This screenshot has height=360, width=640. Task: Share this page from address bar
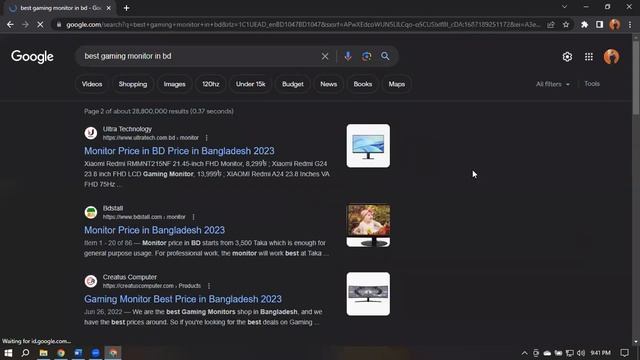pos(551,25)
